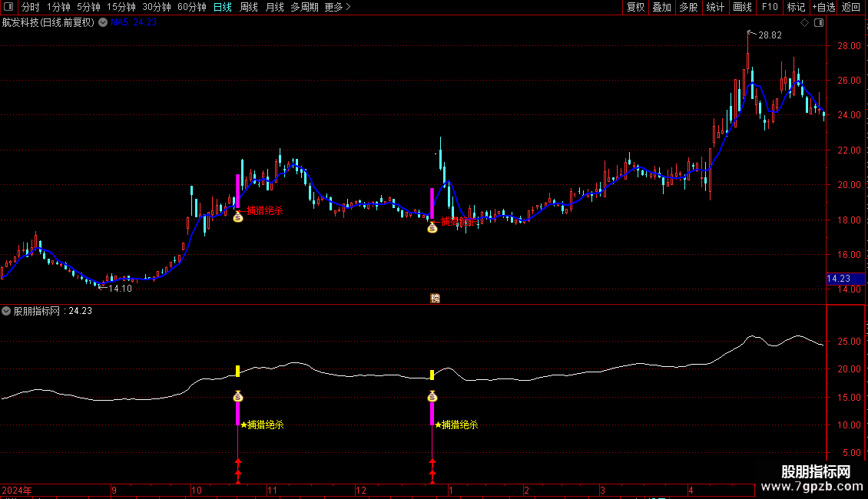Click the blue 14.23 price label on axis
This screenshot has height=499, width=868.
click(838, 279)
